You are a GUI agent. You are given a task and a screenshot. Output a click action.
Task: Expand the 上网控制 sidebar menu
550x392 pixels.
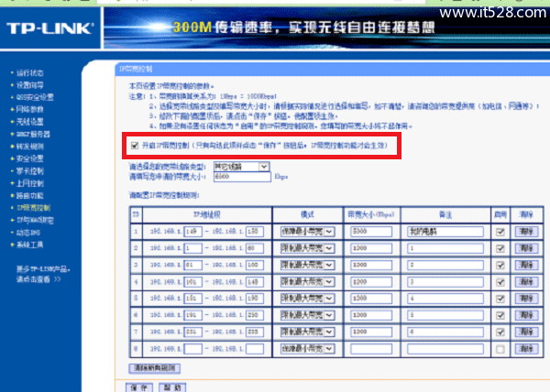30,183
